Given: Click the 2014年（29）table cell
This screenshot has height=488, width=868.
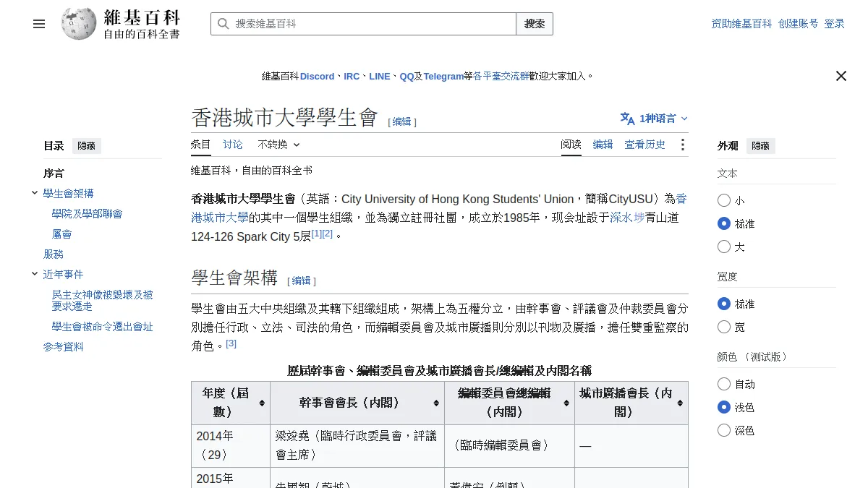Looking at the screenshot, I should [231, 445].
